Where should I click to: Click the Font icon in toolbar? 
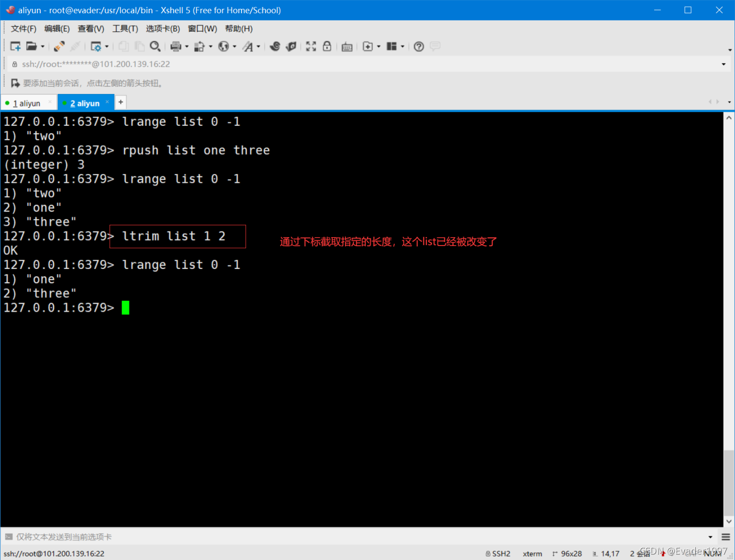[x=248, y=47]
